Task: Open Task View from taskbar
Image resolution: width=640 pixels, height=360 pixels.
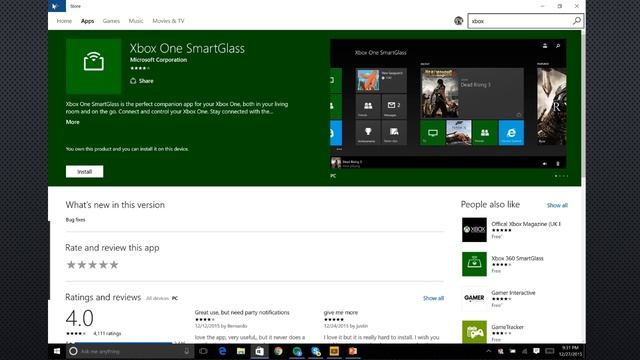Action: (203, 351)
